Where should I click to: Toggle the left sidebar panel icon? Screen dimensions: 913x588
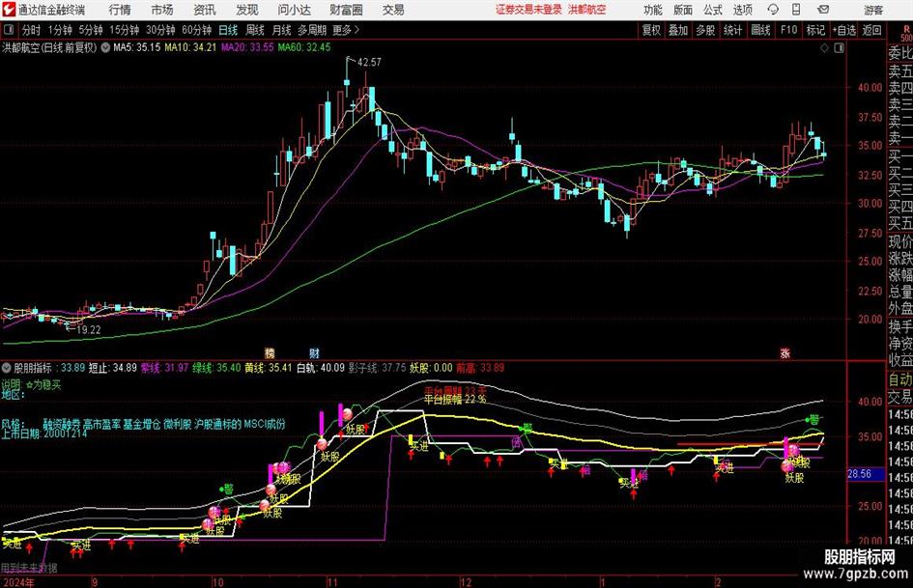[9, 30]
